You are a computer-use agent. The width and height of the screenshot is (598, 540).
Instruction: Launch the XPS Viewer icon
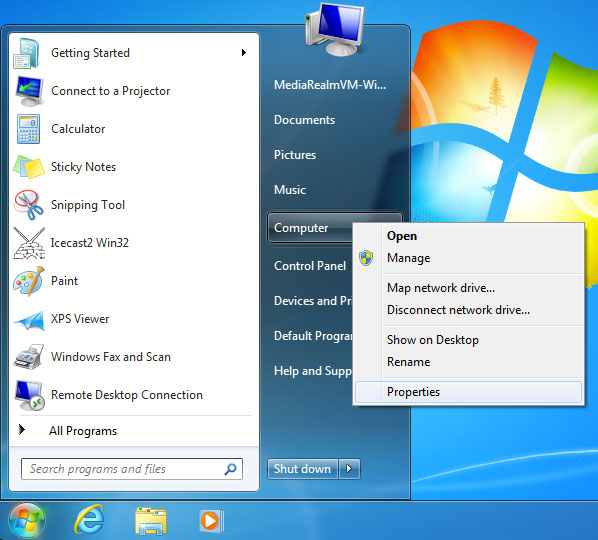[x=29, y=320]
